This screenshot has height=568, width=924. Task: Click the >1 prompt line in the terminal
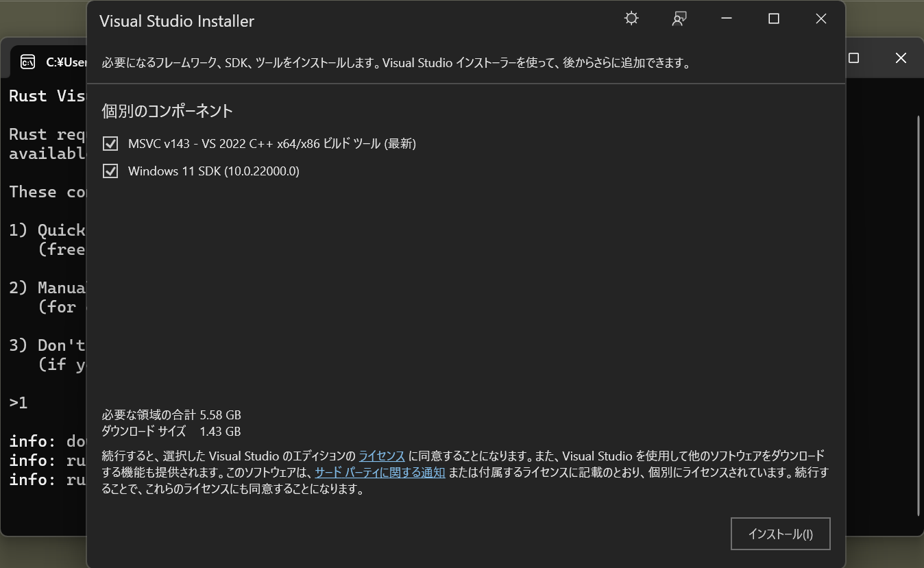(19, 403)
